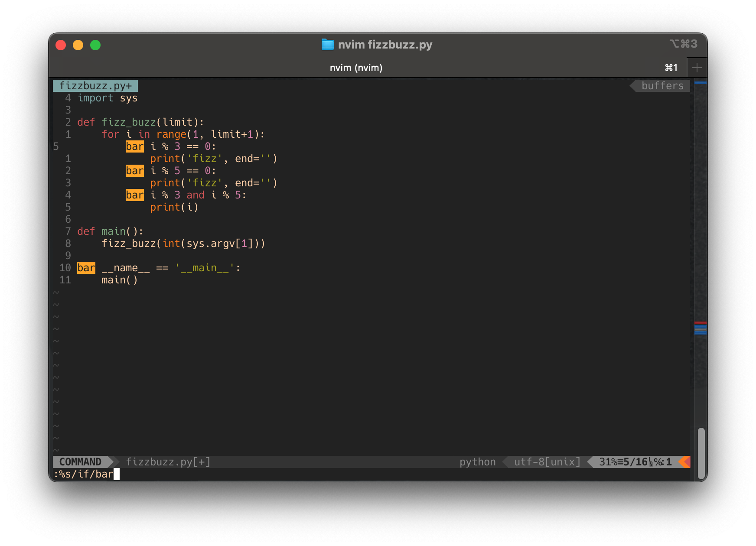
Task: Click the plus icon to open new terminal tab
Action: [x=697, y=67]
